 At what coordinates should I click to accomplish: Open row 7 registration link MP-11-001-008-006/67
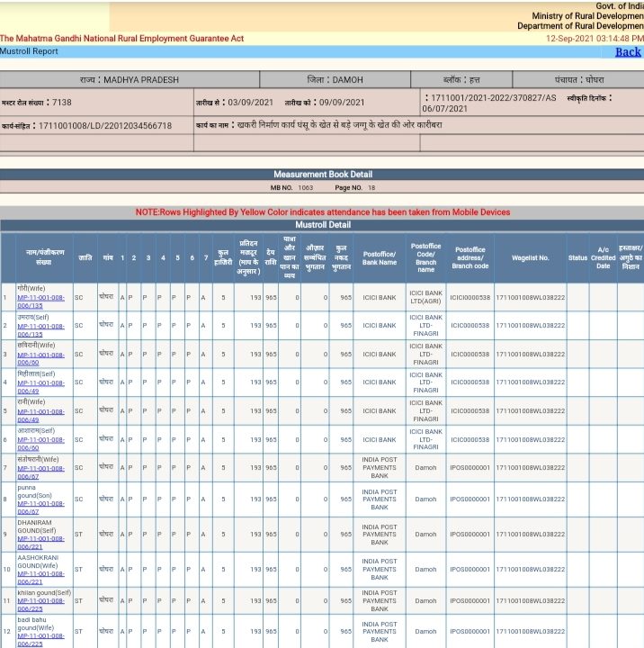pyautogui.click(x=40, y=472)
